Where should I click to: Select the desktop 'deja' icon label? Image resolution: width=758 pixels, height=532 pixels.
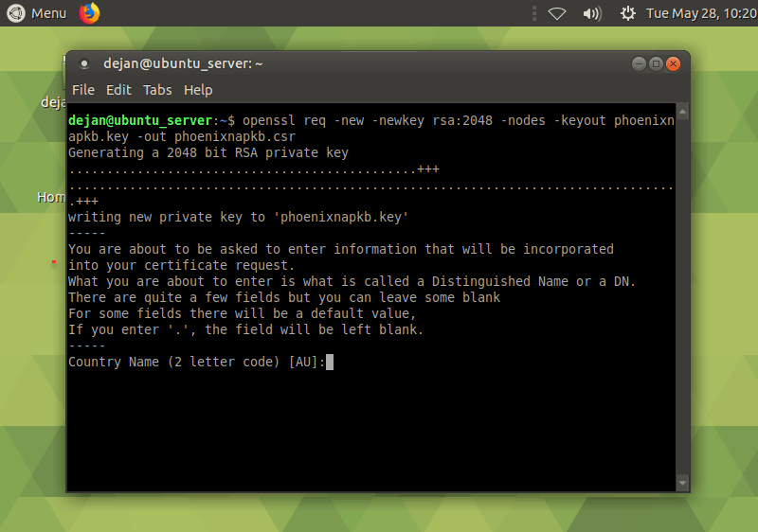click(53, 102)
